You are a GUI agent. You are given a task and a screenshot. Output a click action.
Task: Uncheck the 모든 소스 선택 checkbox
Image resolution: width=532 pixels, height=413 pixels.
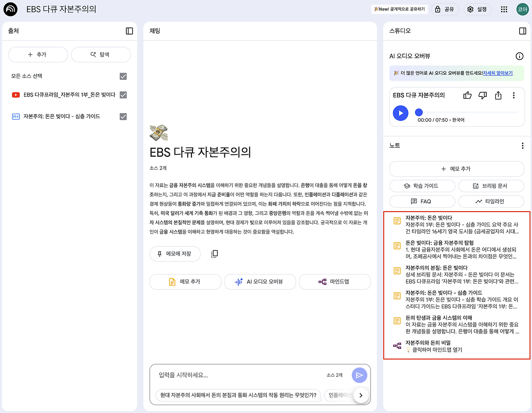click(123, 76)
